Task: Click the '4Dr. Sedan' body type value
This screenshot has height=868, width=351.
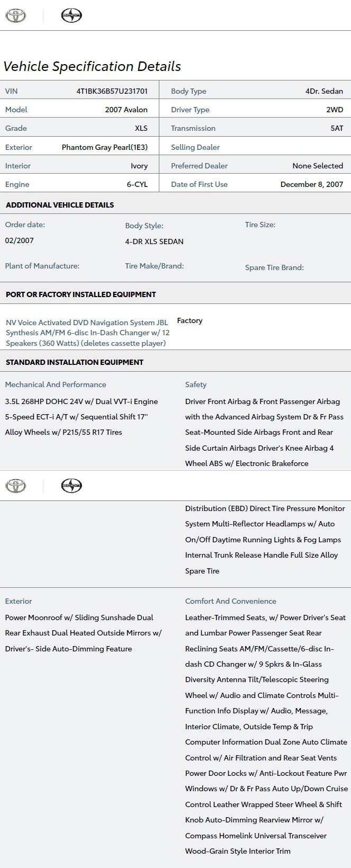Action: 324,91
